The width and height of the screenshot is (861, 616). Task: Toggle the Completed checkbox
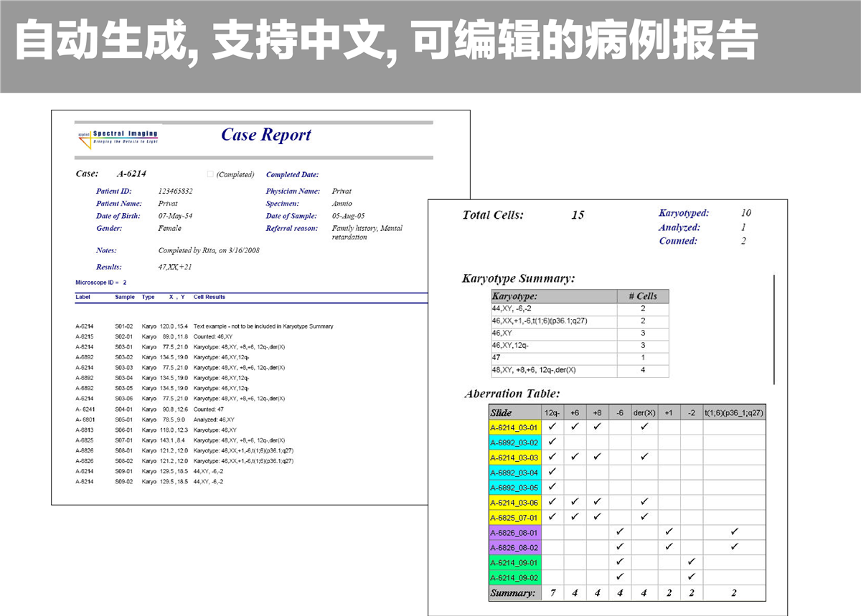210,174
